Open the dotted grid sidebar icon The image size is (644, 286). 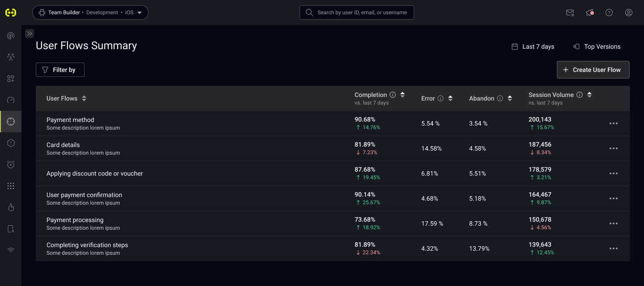[11, 186]
